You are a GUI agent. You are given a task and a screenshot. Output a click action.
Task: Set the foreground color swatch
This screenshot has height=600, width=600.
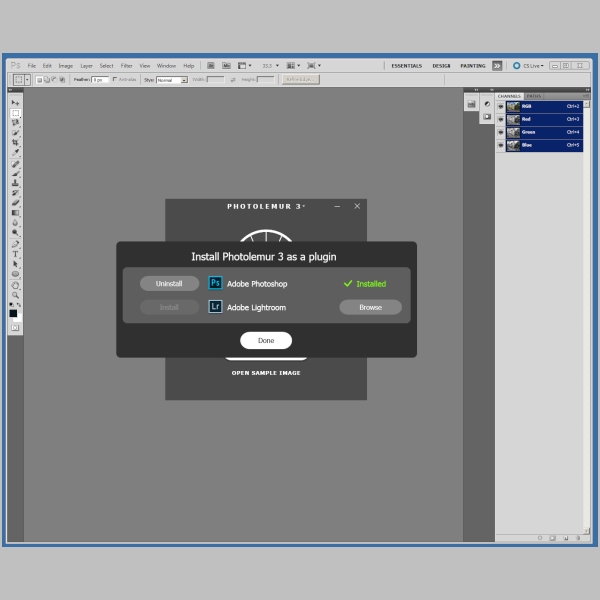(13, 313)
